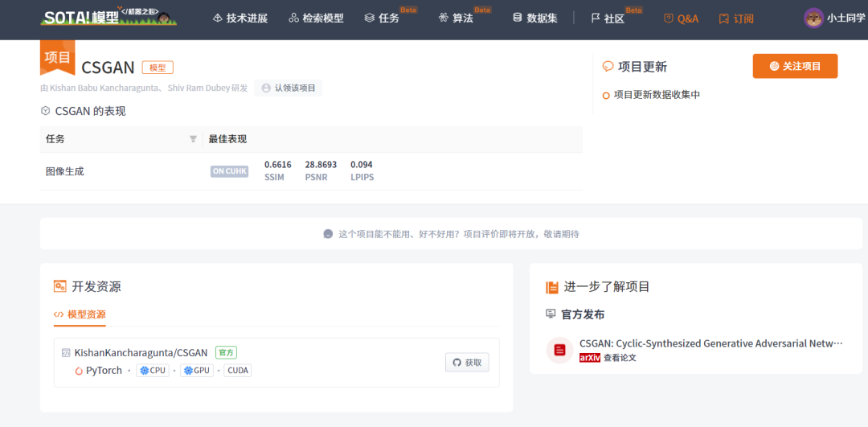Click the 图像生成 task row
Screen dimensions: 868x427
[311, 172]
